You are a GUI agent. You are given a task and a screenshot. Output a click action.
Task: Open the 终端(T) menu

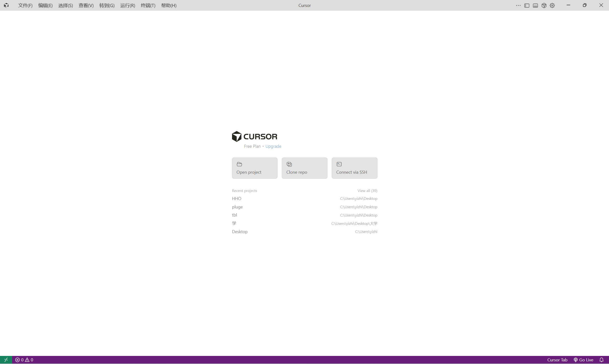[148, 5]
